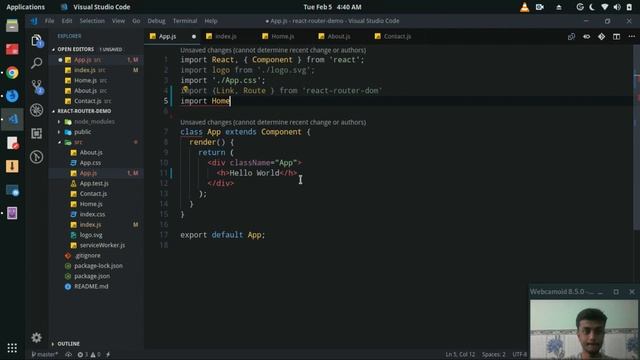
Task: Open the Explorer view in the activity bar
Action: pos(37,40)
